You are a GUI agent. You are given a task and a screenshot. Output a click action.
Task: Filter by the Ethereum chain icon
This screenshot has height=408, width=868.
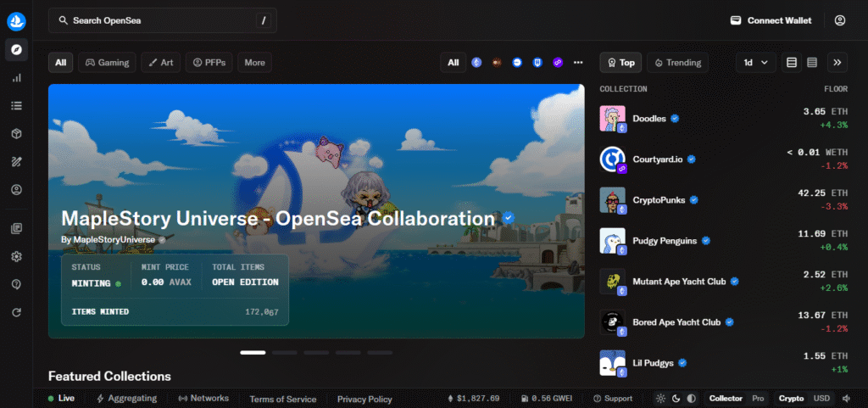tap(476, 63)
